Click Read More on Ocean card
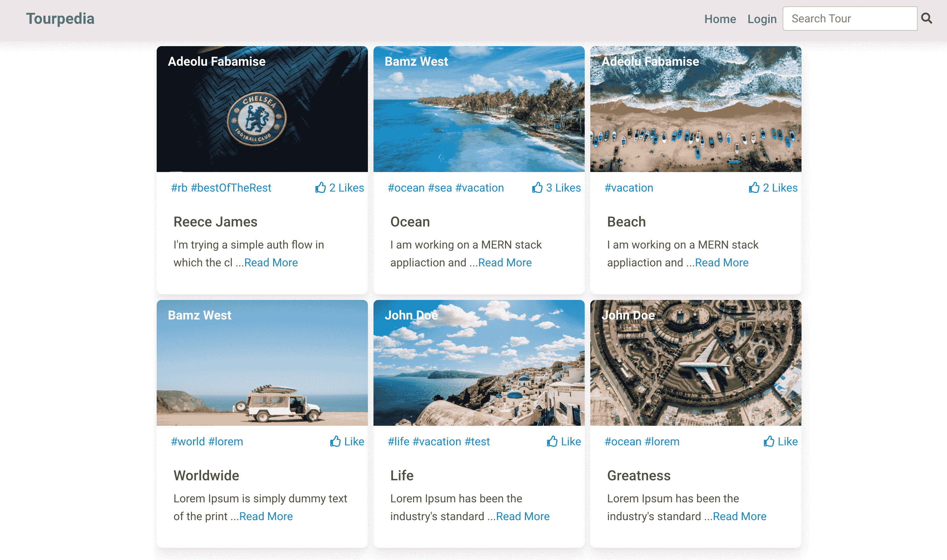 505,262
